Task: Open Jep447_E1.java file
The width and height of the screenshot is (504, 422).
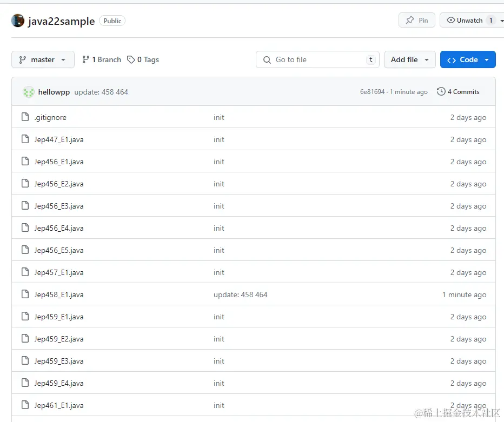Action: [x=59, y=139]
